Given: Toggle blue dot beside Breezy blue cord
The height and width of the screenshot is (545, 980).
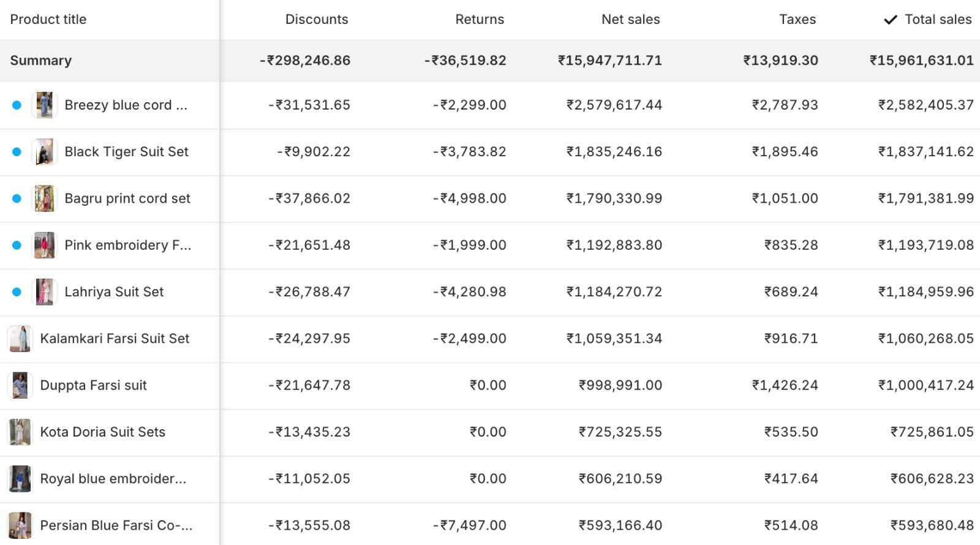Looking at the screenshot, I should tap(17, 105).
